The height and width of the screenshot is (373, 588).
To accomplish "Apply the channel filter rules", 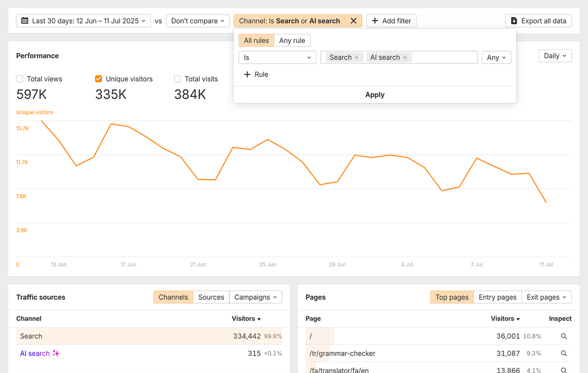I will tap(374, 94).
